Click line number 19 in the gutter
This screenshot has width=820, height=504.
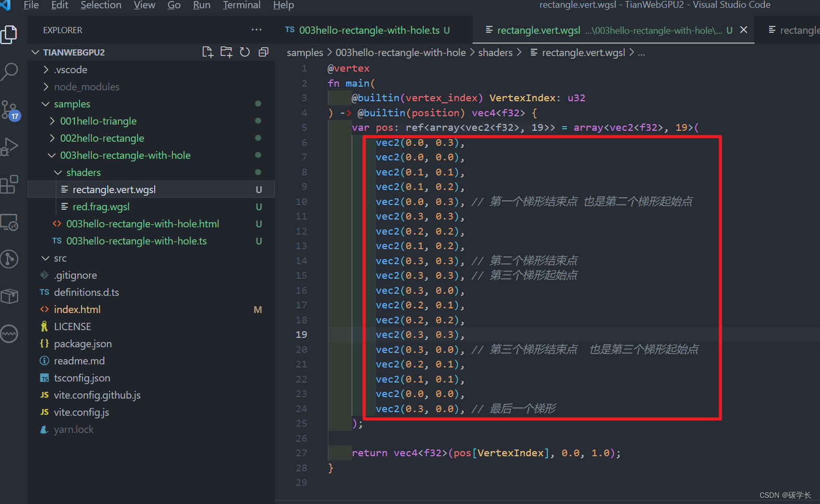pyautogui.click(x=301, y=335)
